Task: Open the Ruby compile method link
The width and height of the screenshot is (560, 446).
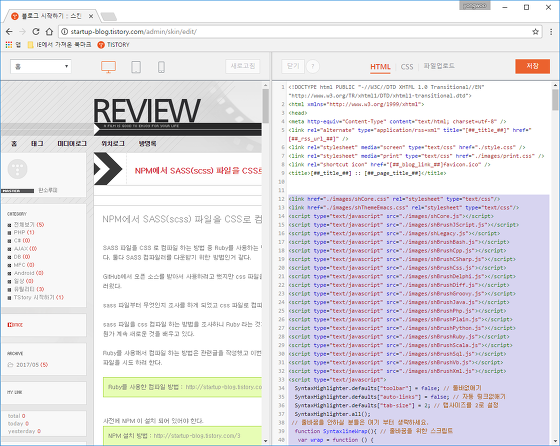Action: coord(224,387)
